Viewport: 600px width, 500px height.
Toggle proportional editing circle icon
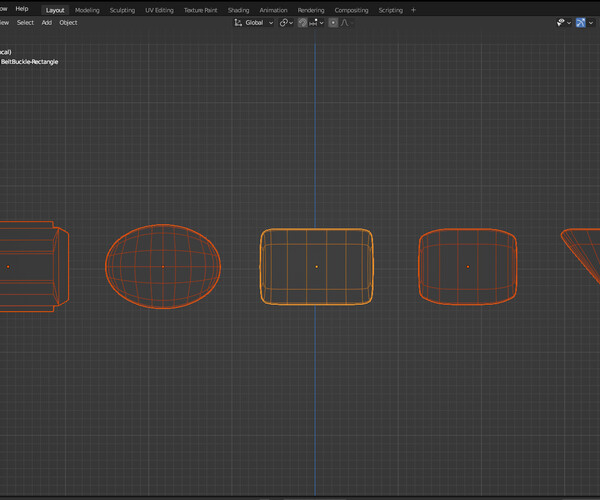[333, 23]
